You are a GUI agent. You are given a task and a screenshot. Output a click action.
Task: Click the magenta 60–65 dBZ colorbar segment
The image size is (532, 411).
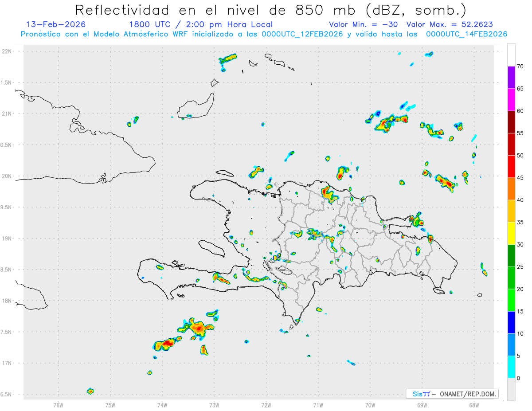click(511, 100)
